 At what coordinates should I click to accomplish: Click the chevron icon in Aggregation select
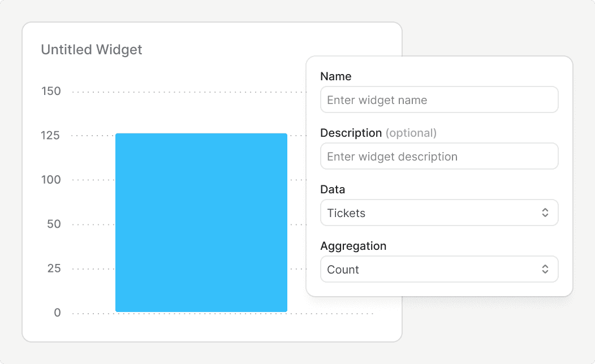545,270
